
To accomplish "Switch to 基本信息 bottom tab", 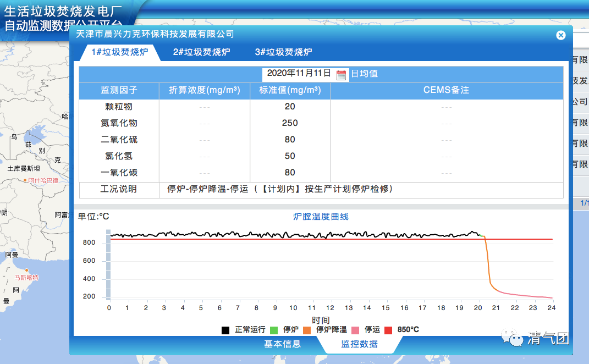I will coord(282,344).
